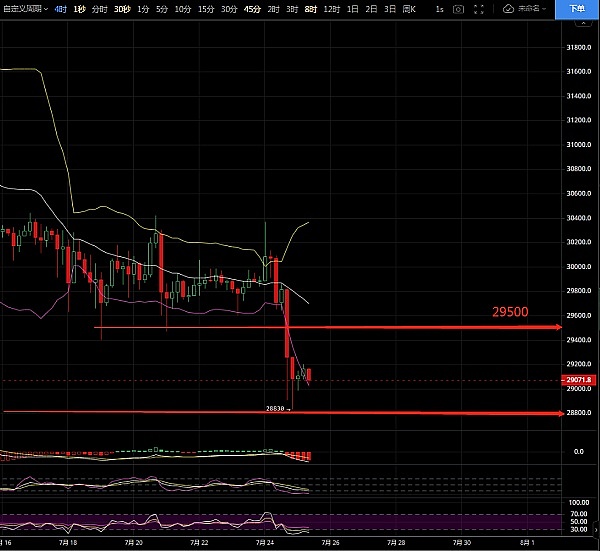Switch to the 12时 timeframe
This screenshot has height=551, width=600.
[332, 9]
